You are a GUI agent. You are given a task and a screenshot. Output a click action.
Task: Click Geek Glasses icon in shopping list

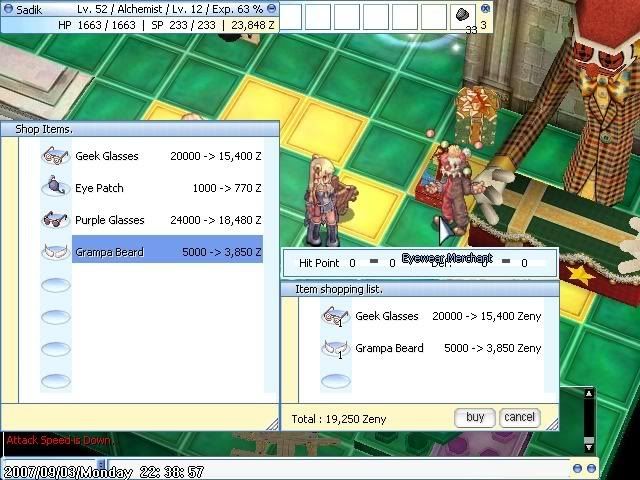point(336,316)
